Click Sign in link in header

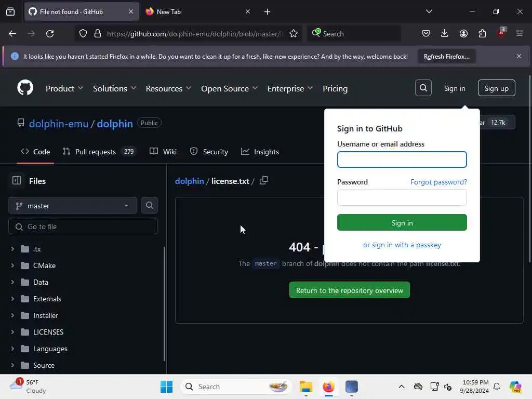coord(454,88)
